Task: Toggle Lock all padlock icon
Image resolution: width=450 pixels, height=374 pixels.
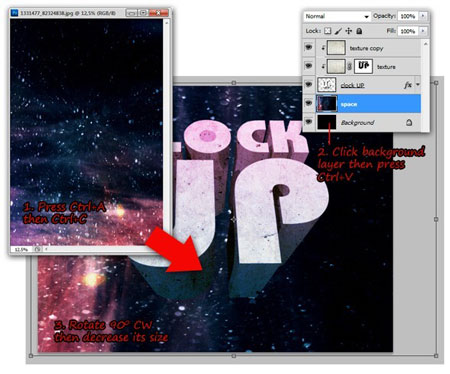Action: point(359,31)
